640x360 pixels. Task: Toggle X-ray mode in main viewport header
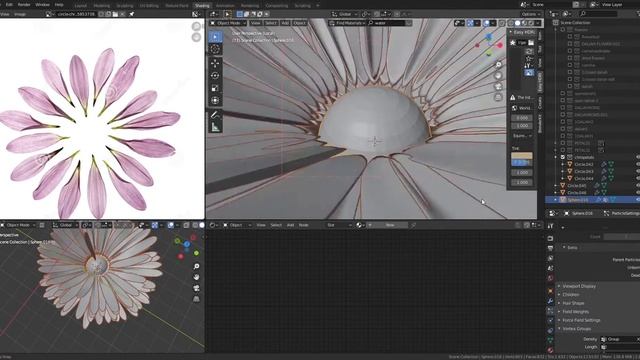click(x=502, y=23)
